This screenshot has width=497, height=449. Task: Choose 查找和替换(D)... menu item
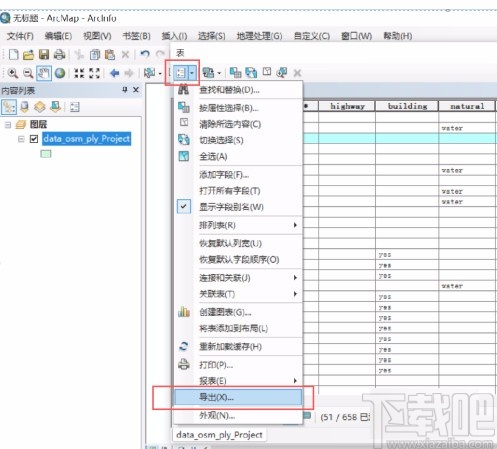[238, 90]
